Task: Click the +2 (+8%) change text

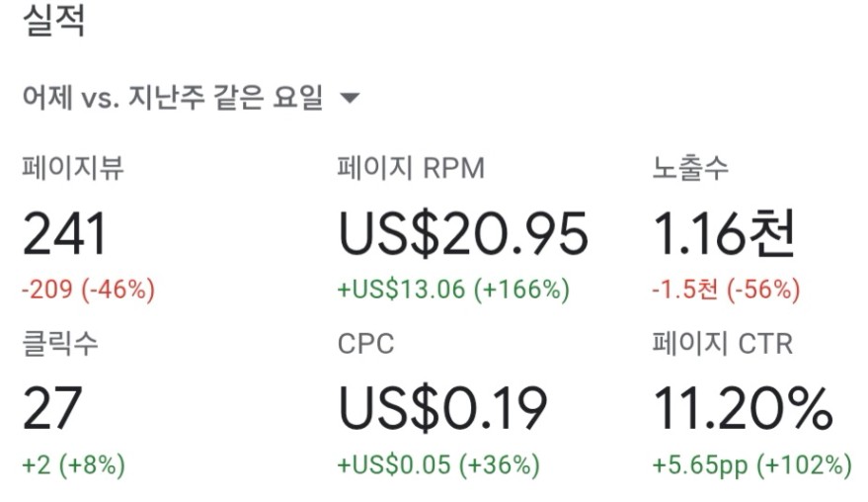Action: [74, 464]
